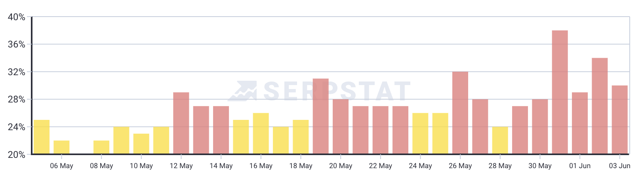Screen dimensions: 644x182
Task: Click the 32% y-axis label
Action: coord(17,72)
